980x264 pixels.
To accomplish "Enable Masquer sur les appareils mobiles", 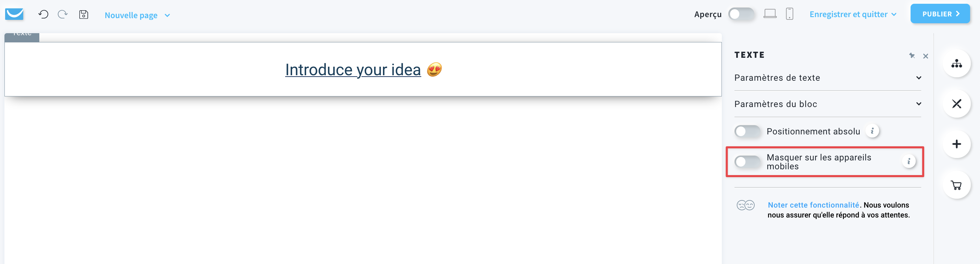I will click(x=747, y=162).
